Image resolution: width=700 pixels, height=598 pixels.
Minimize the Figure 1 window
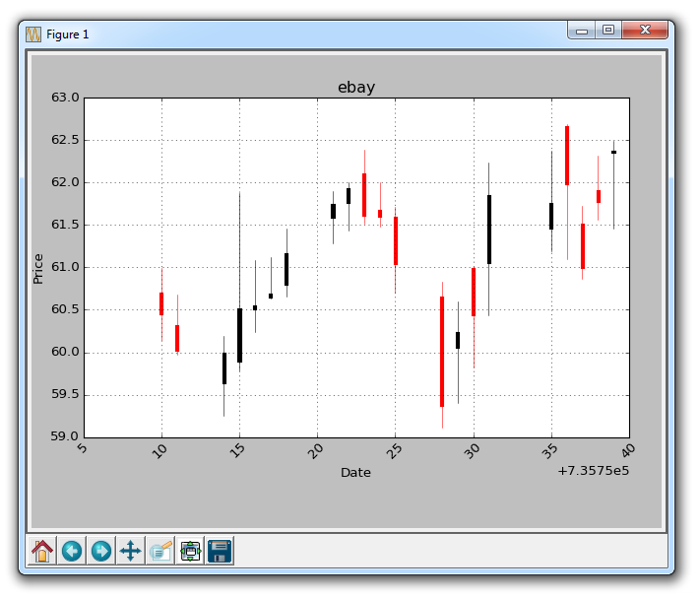[582, 31]
